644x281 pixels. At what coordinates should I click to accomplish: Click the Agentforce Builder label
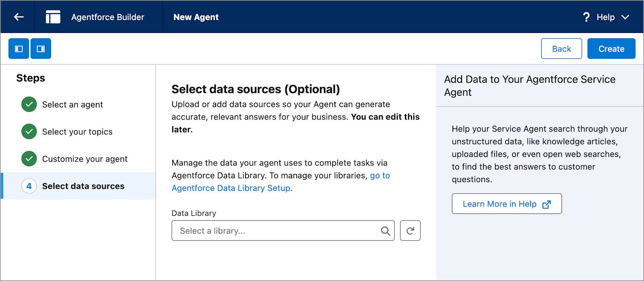[x=107, y=17]
